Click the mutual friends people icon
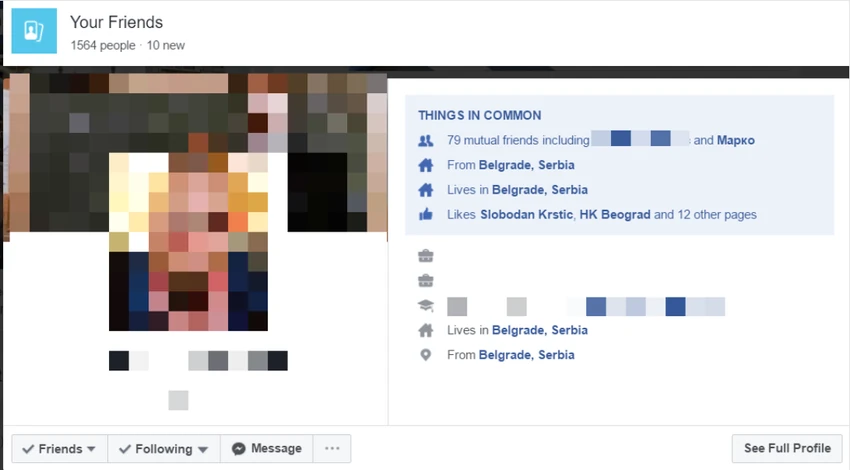Viewport: 850px width, 470px height. (426, 140)
